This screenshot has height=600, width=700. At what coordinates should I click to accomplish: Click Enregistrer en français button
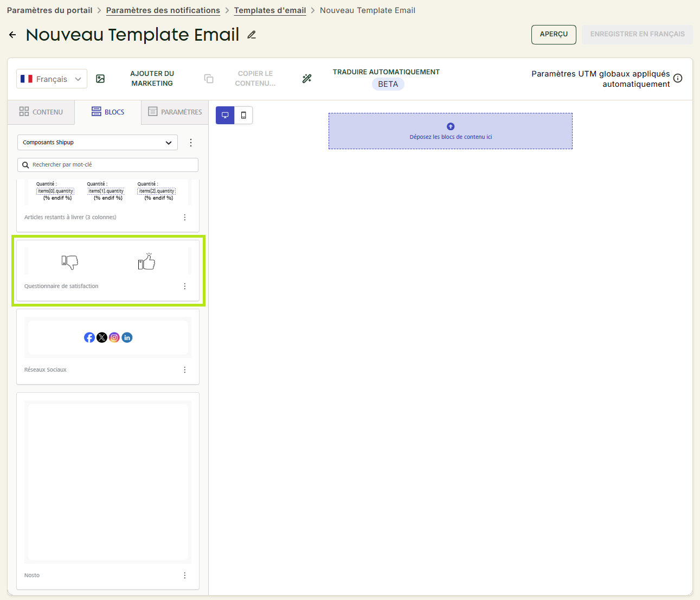[x=638, y=34]
